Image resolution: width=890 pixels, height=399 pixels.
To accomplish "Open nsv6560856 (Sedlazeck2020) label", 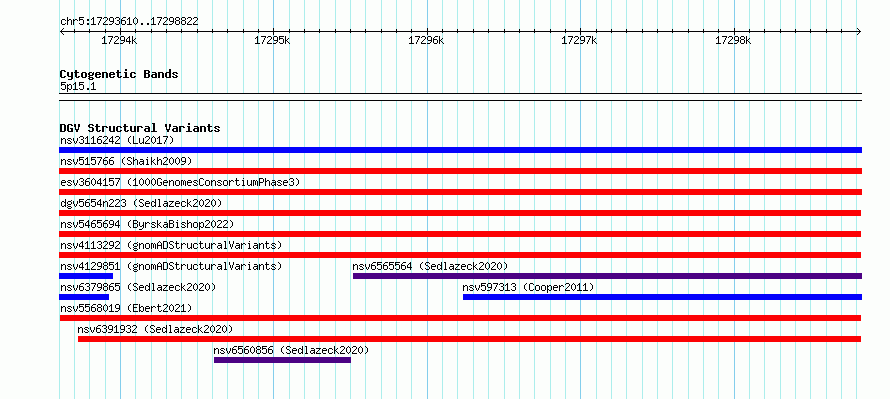I will (291, 350).
